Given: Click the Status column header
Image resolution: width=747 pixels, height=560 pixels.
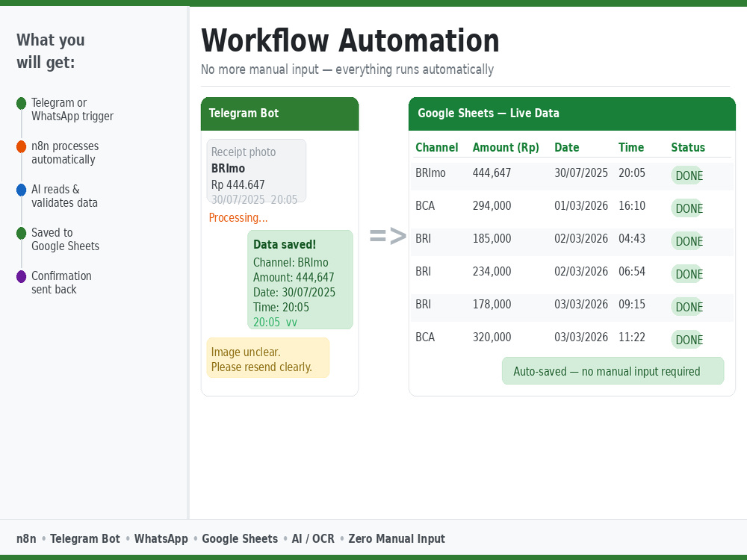Looking at the screenshot, I should point(687,148).
